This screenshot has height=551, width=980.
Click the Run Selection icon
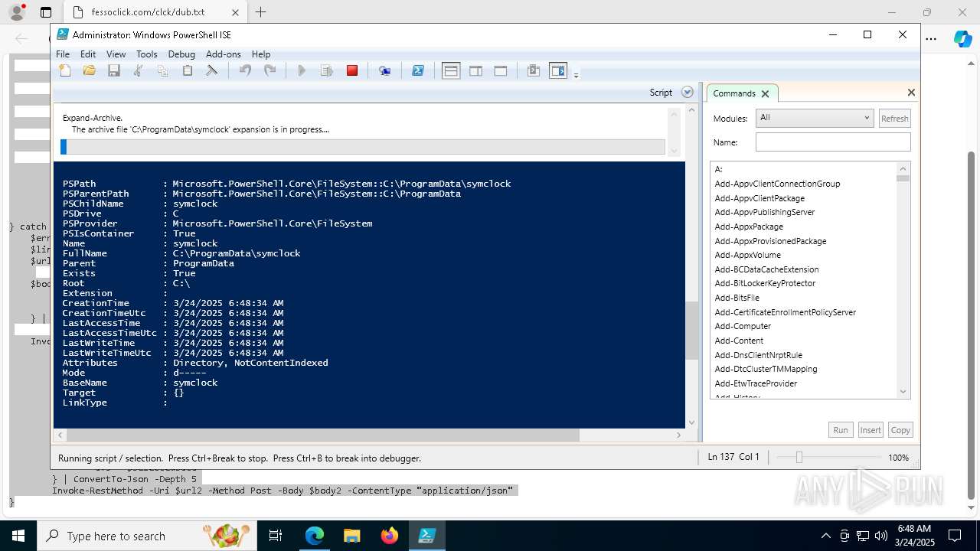point(327,70)
